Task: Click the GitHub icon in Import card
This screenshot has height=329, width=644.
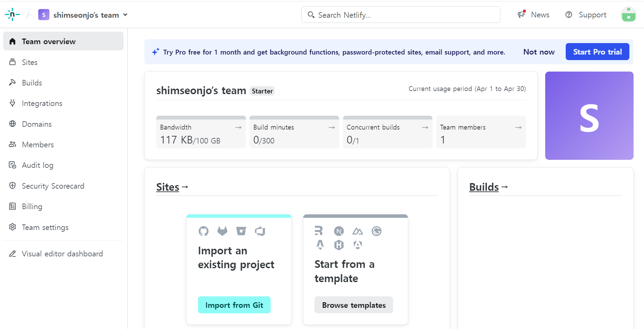Action: [x=204, y=231]
